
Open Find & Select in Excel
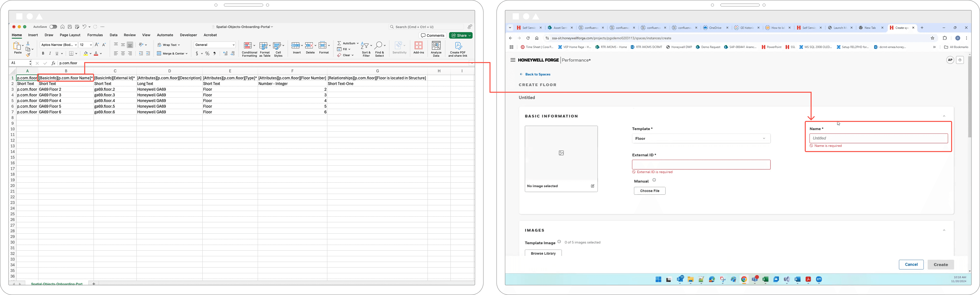(x=380, y=49)
